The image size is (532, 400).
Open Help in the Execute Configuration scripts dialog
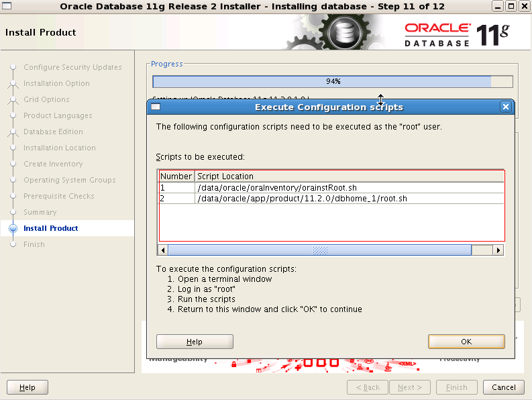click(195, 342)
